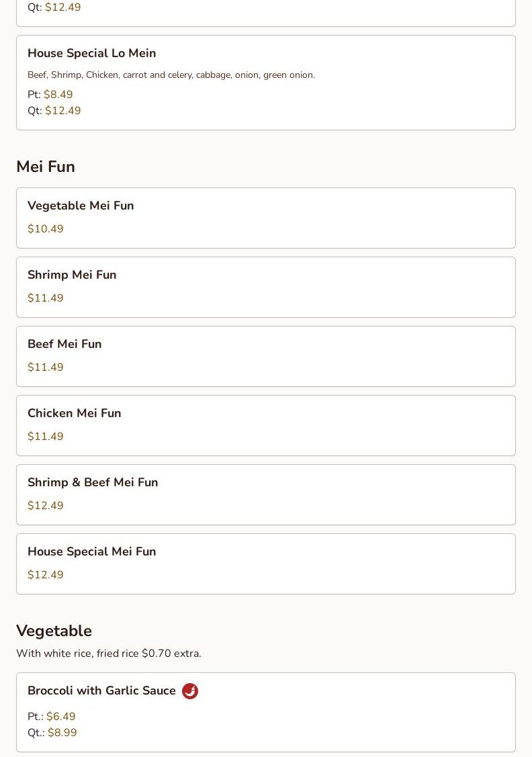Select House Special Mei Fun card
This screenshot has width=532, height=757.
(x=266, y=564)
